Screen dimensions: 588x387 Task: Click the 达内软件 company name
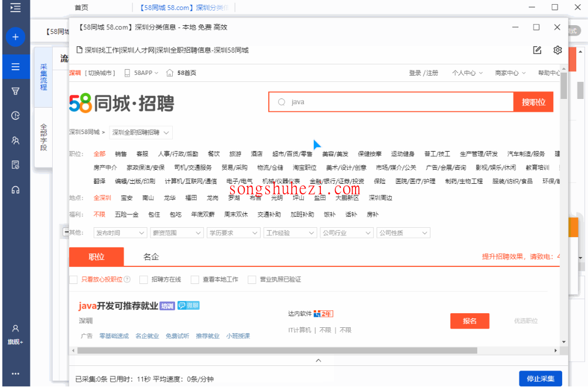[x=300, y=313]
